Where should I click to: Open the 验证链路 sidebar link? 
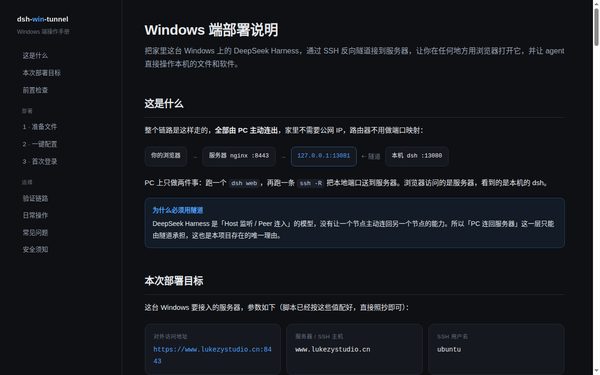pyautogui.click(x=35, y=198)
